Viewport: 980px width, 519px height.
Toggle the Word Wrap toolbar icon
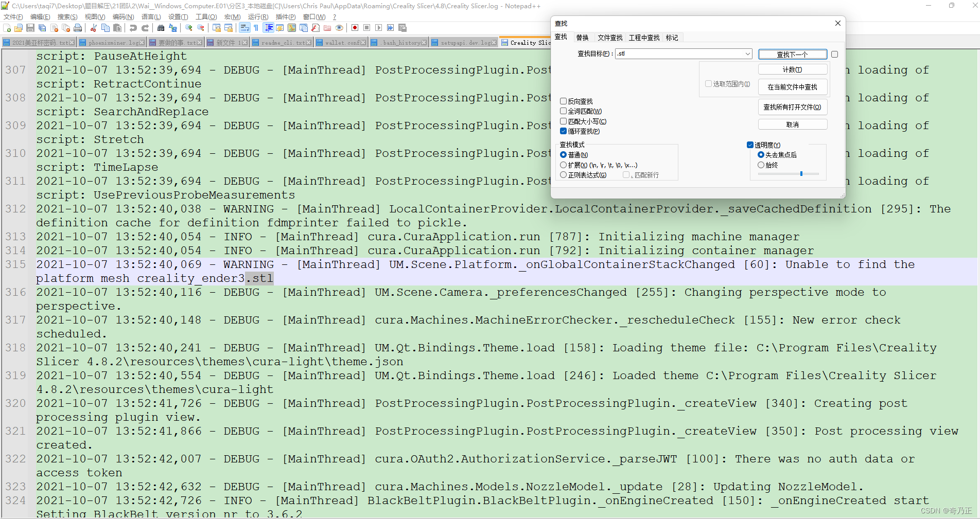point(244,28)
